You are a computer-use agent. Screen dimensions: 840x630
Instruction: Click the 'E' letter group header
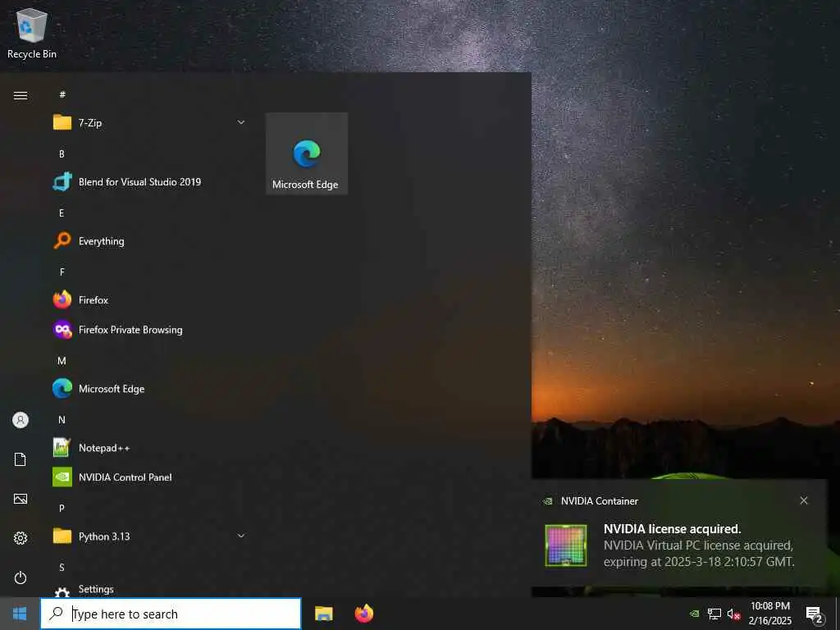tap(62, 213)
